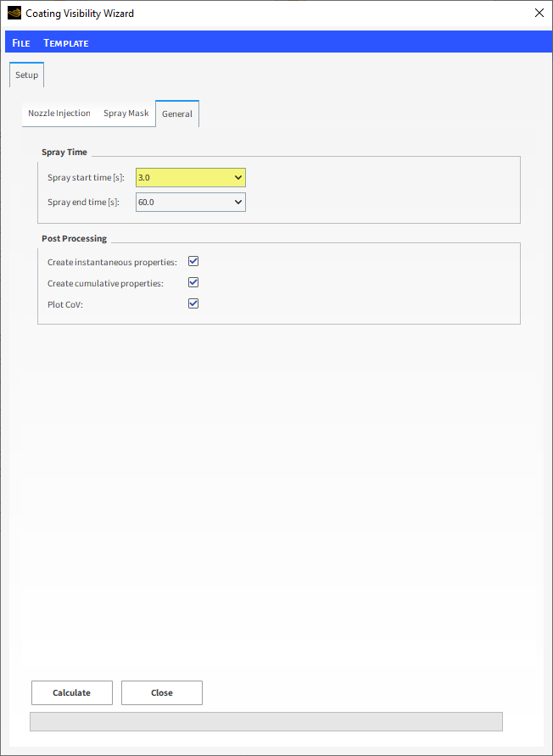The width and height of the screenshot is (553, 756).
Task: Select the Setup tab
Action: 26,75
